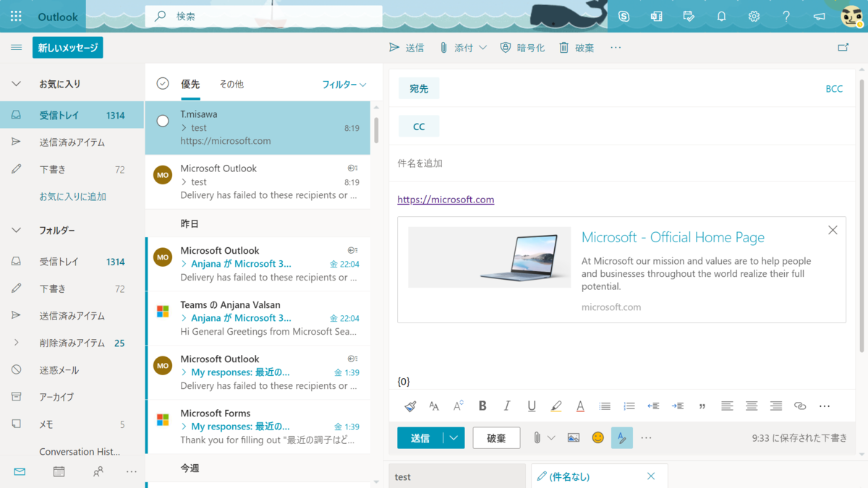Open the 迷惑メール folder

coord(72,370)
